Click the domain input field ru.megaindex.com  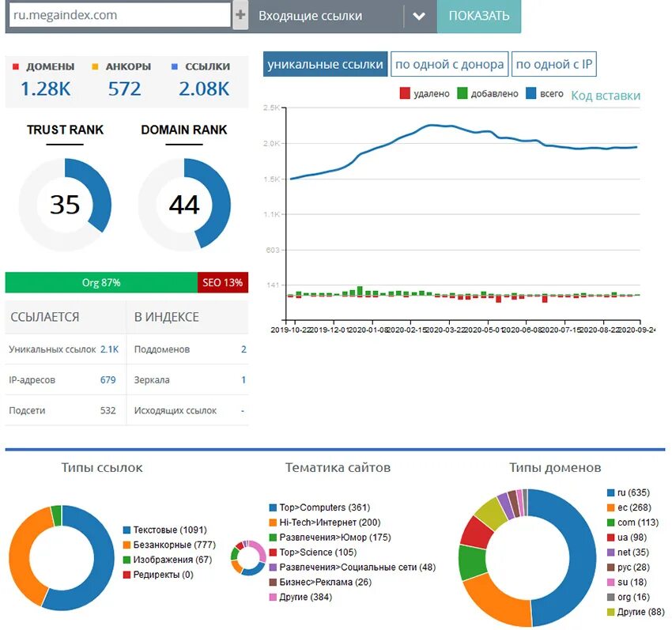(x=120, y=15)
